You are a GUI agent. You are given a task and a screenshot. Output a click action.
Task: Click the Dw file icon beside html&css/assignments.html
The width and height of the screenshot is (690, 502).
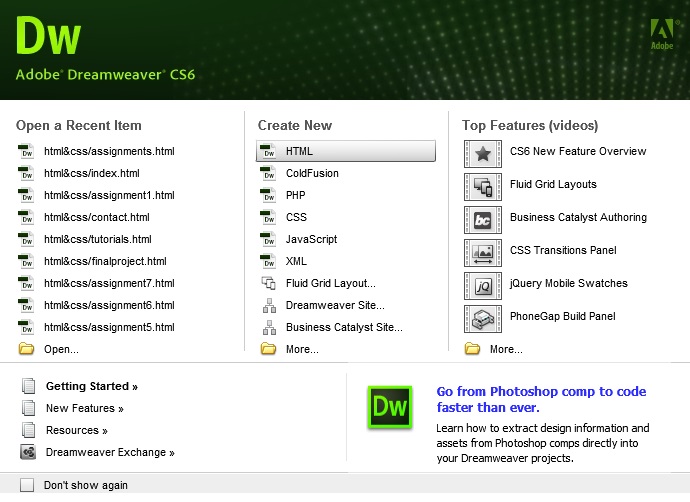point(26,151)
